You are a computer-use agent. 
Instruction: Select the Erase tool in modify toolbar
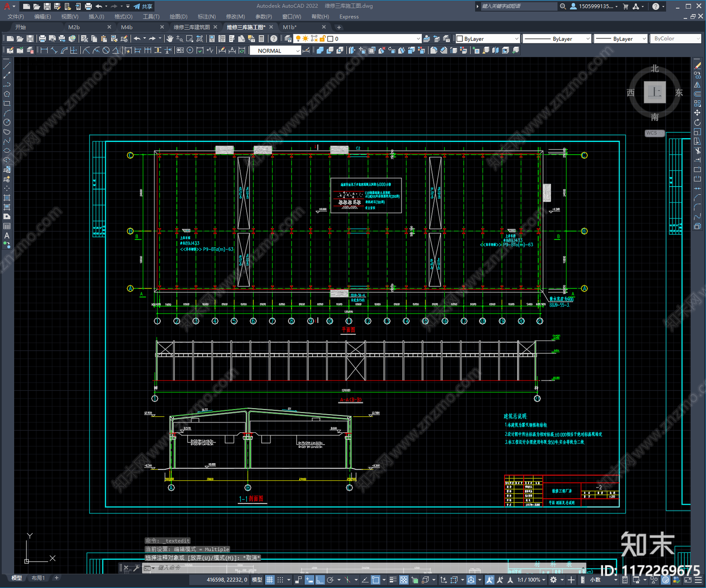tap(698, 65)
